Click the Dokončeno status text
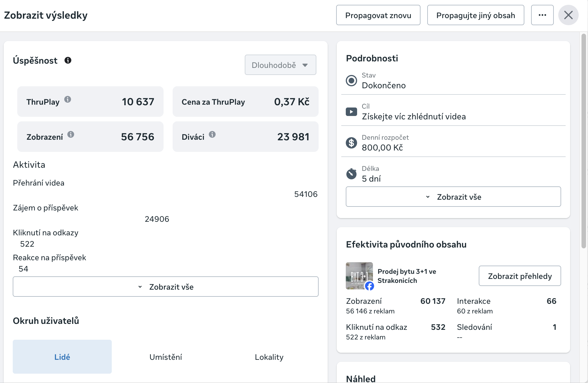Viewport: 588px width, 383px height. (384, 85)
